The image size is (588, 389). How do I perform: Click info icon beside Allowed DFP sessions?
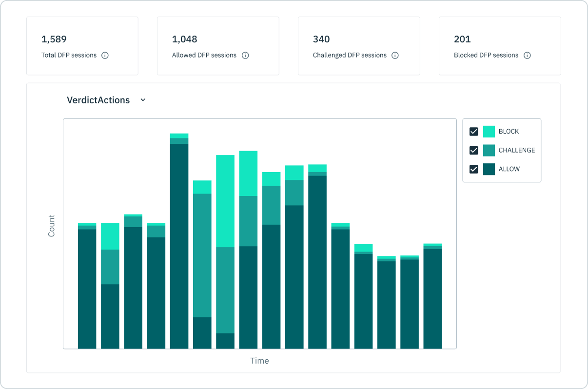(245, 56)
